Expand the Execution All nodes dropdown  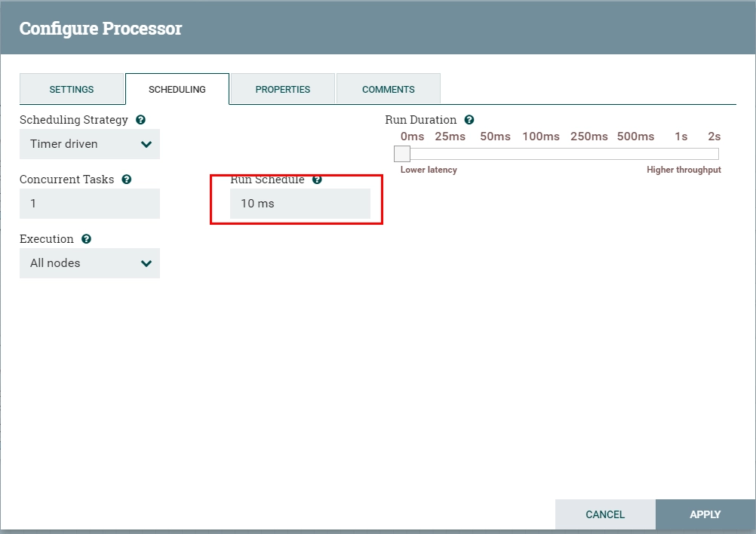(x=90, y=263)
